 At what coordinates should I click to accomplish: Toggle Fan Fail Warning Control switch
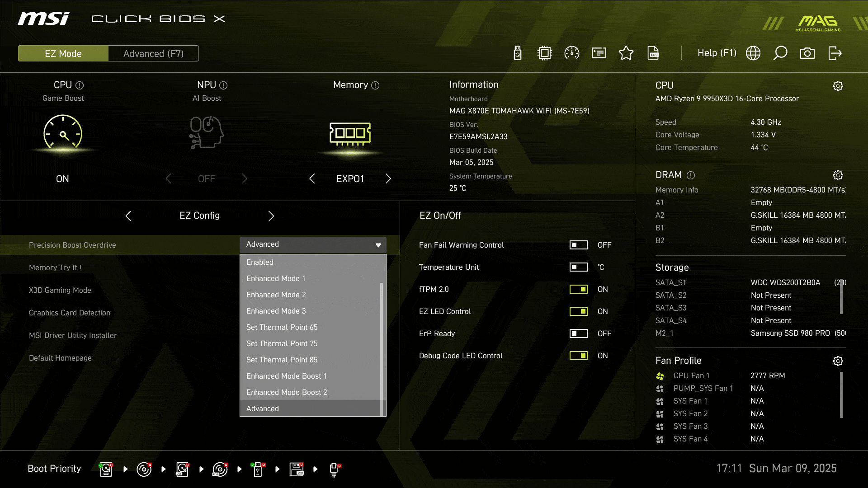tap(578, 245)
